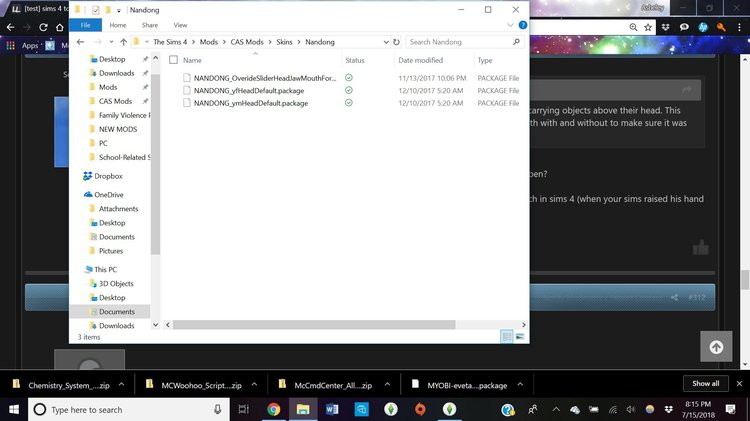Click the horizontal scrollbar in file list

[314, 325]
